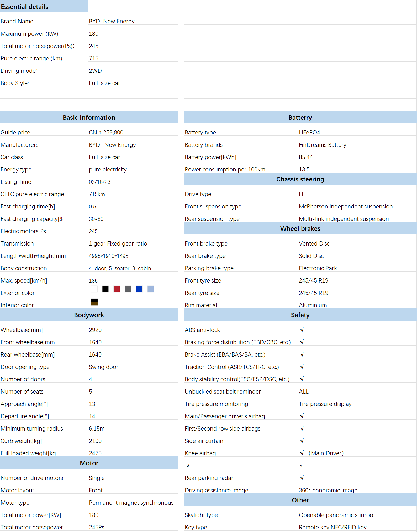Click the Knee airbag Main Driver value
Screen dimensions: 417x532
[x=322, y=453]
